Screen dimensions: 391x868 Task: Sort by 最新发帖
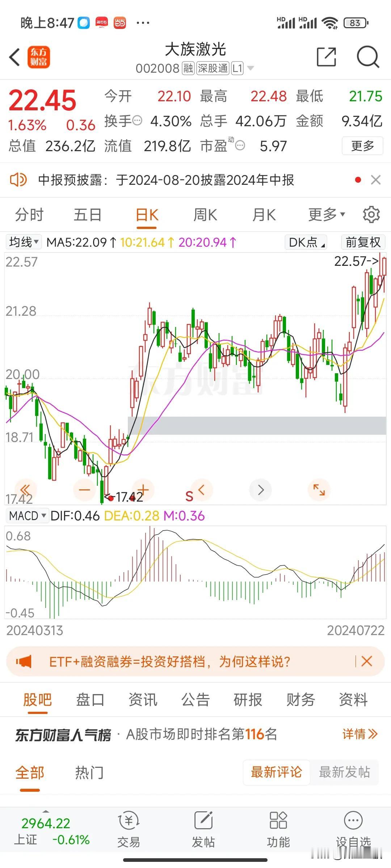coord(344,772)
